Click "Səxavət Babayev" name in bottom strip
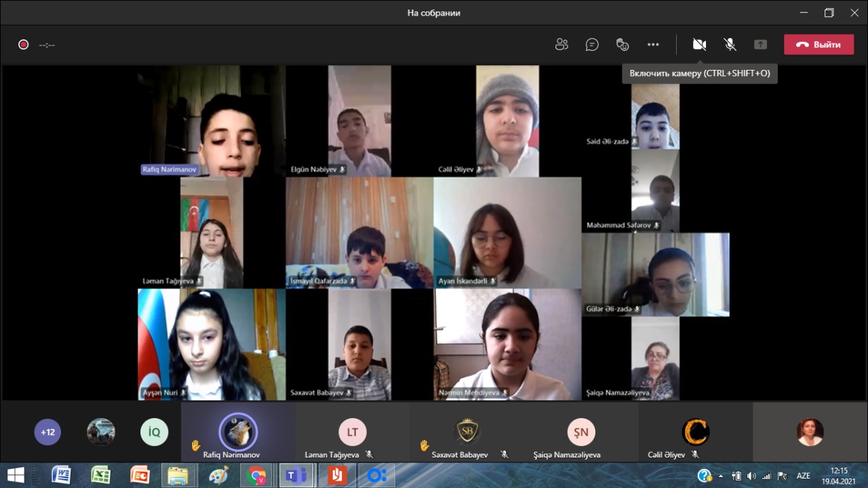Screen dimensions: 868x488 (460, 455)
